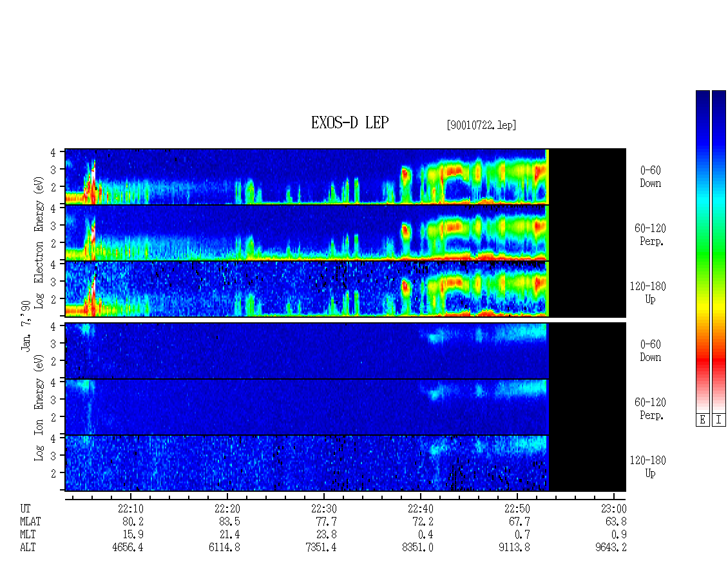
Task: Click the MLAT value 67.7
Action: [x=519, y=521]
